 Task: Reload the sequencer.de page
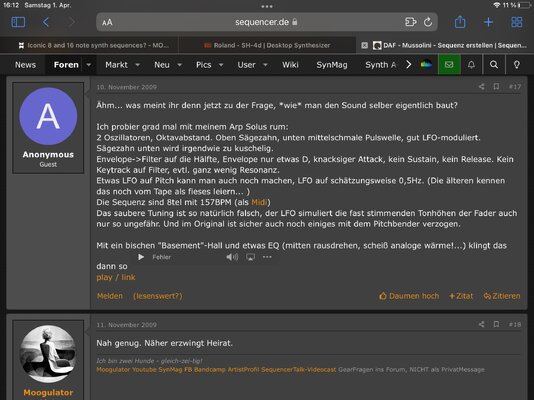pyautogui.click(x=428, y=22)
